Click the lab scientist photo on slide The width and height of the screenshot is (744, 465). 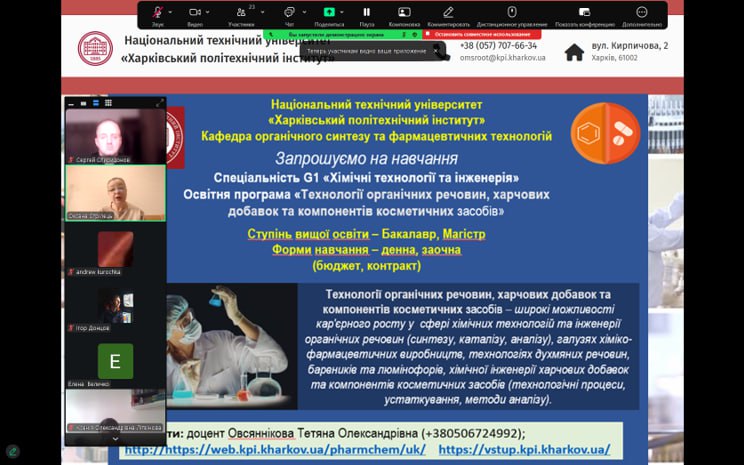coord(232,346)
